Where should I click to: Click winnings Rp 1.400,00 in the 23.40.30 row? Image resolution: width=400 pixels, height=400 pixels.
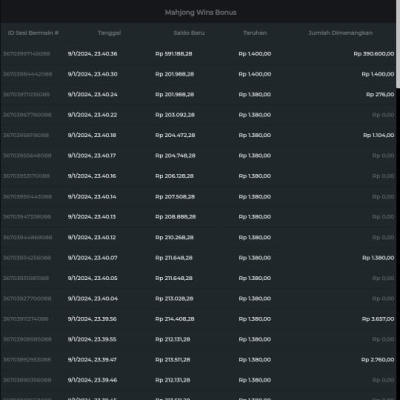[378, 74]
